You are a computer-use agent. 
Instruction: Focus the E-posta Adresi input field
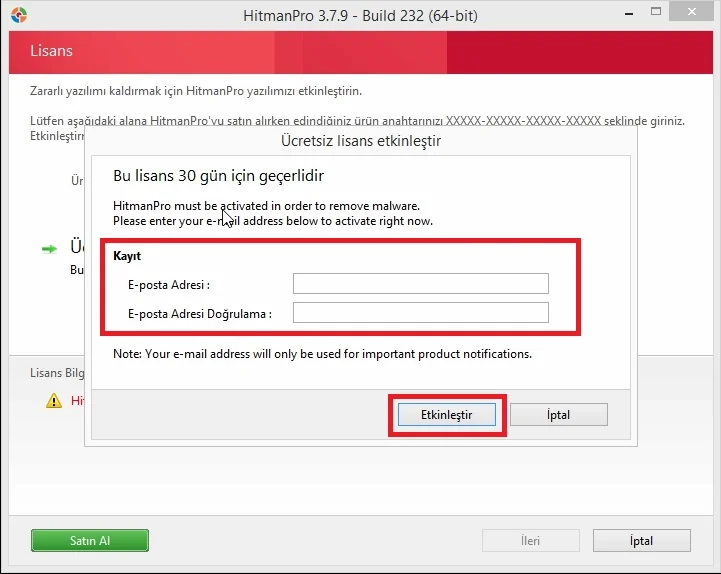tap(420, 284)
